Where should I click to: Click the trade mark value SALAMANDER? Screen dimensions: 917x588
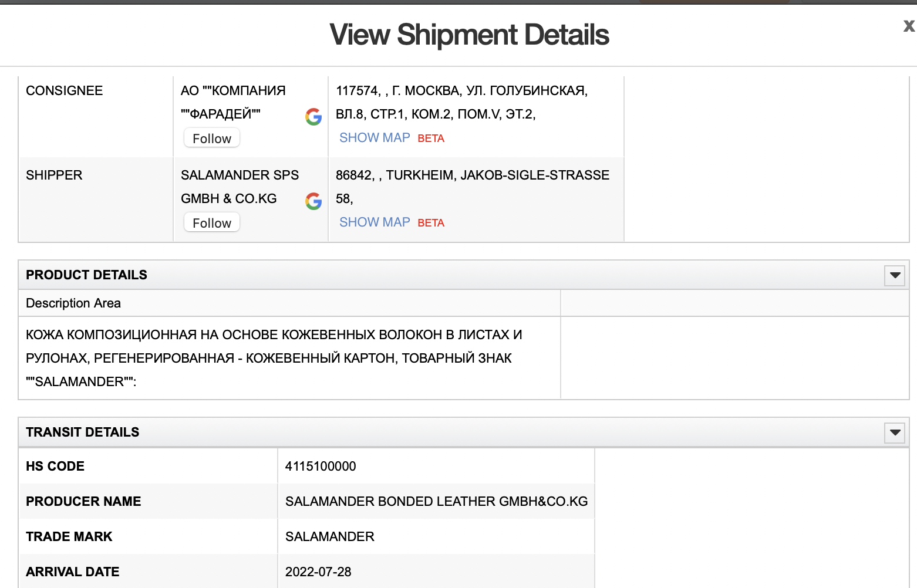coord(330,537)
